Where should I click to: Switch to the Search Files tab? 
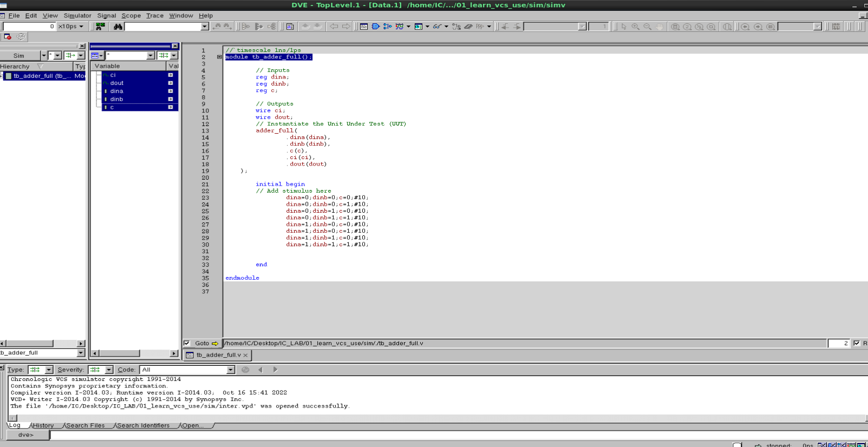[86, 425]
